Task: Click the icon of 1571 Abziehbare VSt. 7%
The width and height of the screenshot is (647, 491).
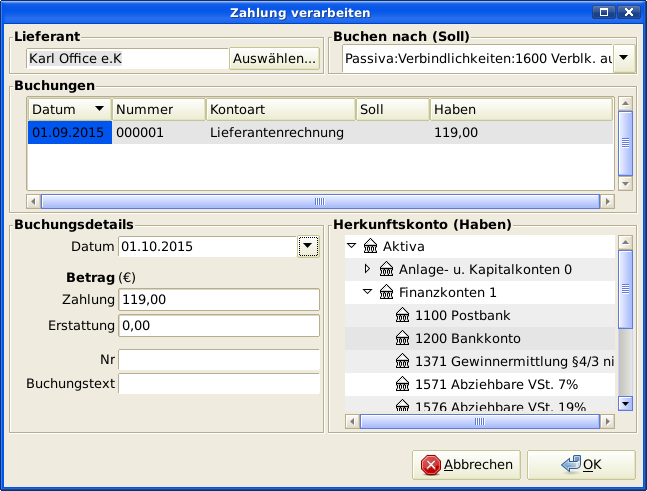Action: [403, 384]
